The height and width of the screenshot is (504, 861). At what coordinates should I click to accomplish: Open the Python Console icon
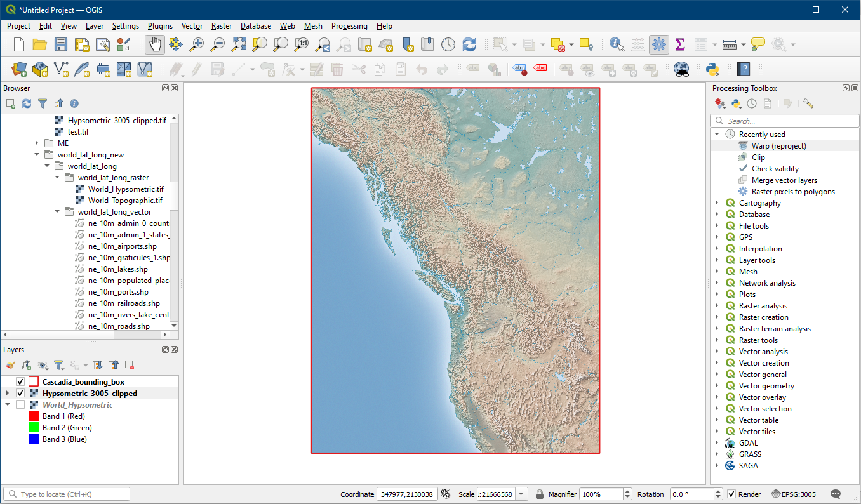pyautogui.click(x=712, y=69)
